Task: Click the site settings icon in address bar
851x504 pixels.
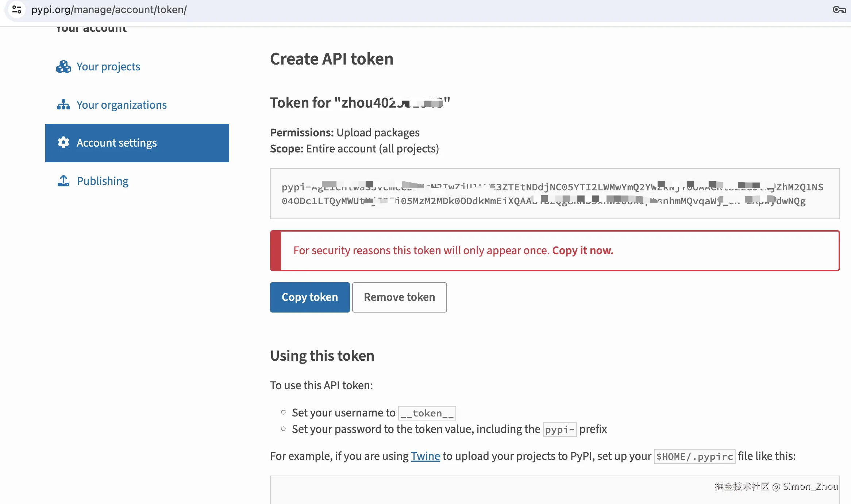Action: (17, 9)
